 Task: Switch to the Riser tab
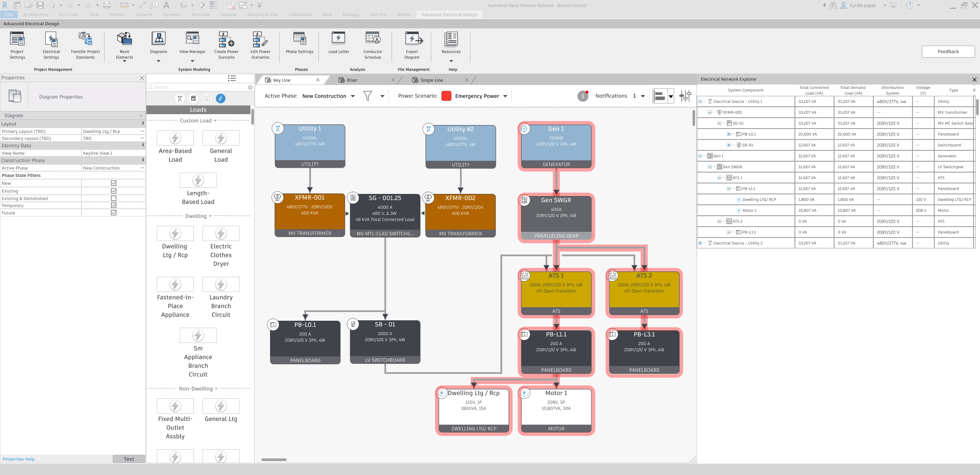352,80
